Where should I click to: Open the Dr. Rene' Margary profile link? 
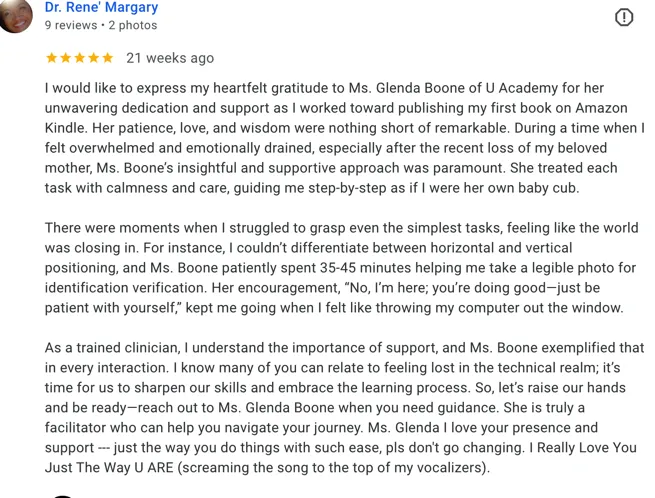tap(102, 7)
